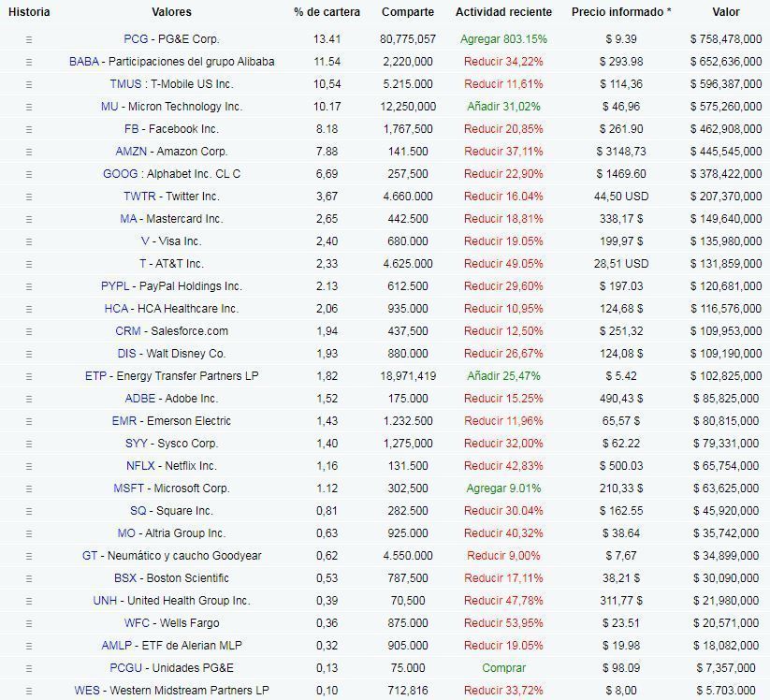The image size is (770, 700).
Task: Open the history icon for the Visa row
Action: [x=29, y=241]
